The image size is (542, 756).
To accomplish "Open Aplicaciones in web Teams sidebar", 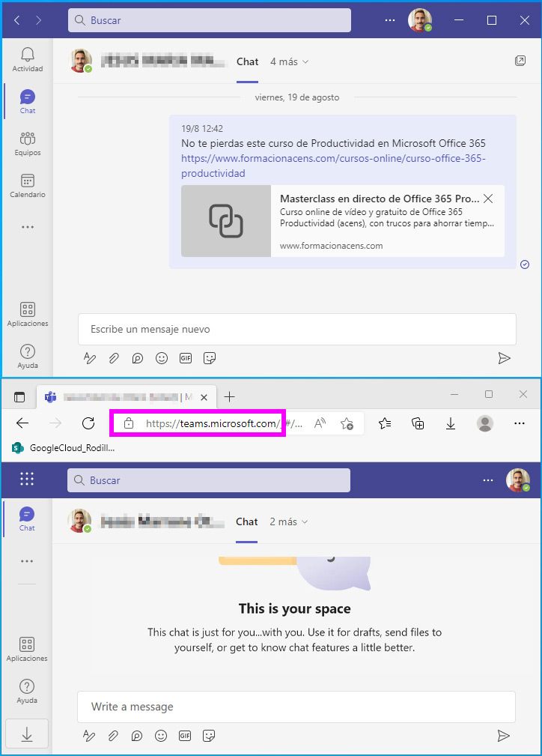I will tap(27, 650).
